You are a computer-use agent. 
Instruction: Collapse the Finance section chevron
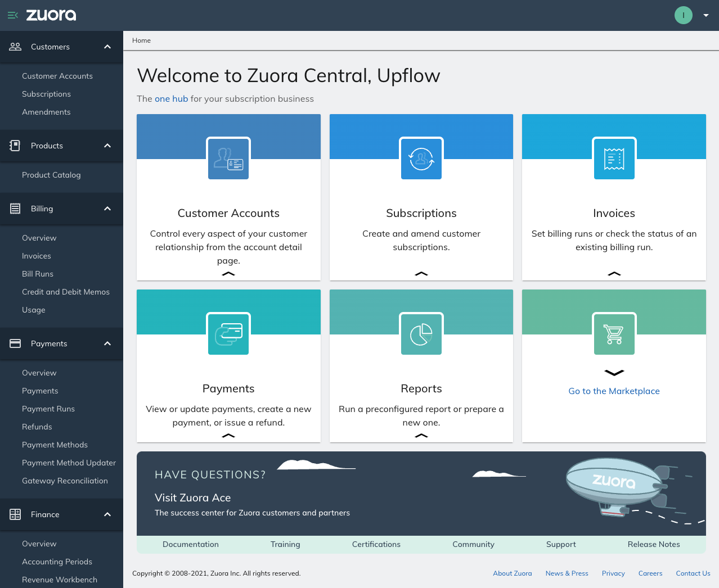[107, 514]
